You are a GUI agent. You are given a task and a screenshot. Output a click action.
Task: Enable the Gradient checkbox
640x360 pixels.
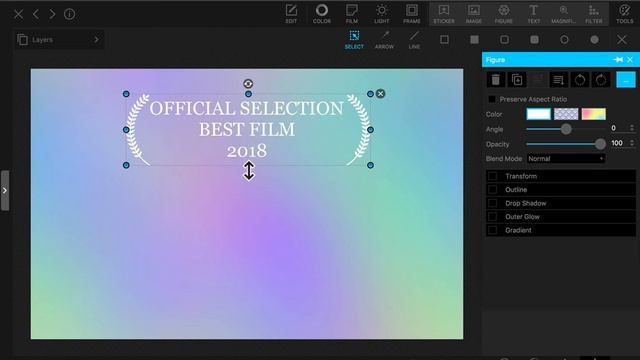493,230
